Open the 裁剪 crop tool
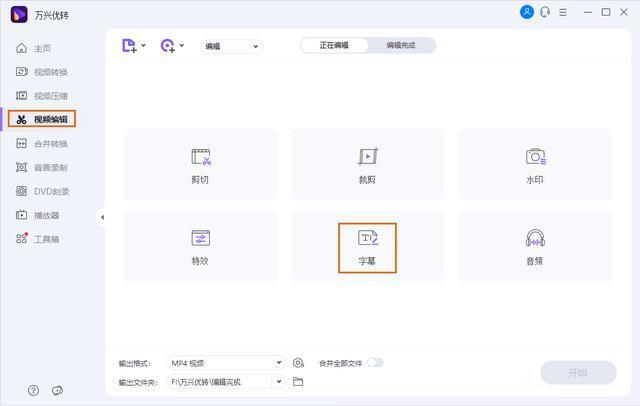This screenshot has height=406, width=640. (367, 164)
